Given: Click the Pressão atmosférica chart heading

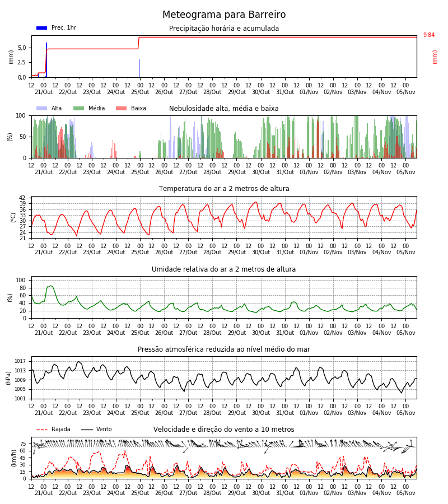Looking at the screenshot, I should click(223, 349).
